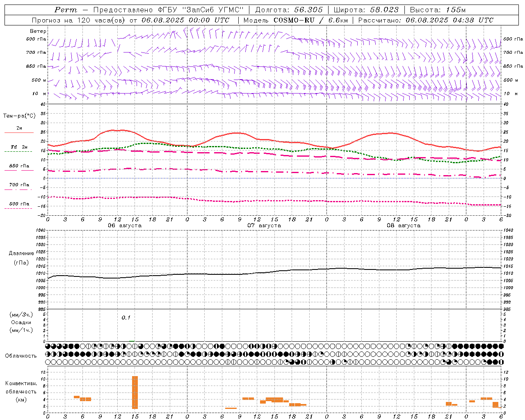Click the left "10 м" wind level label
The image size is (525, 420).
click(39, 94)
